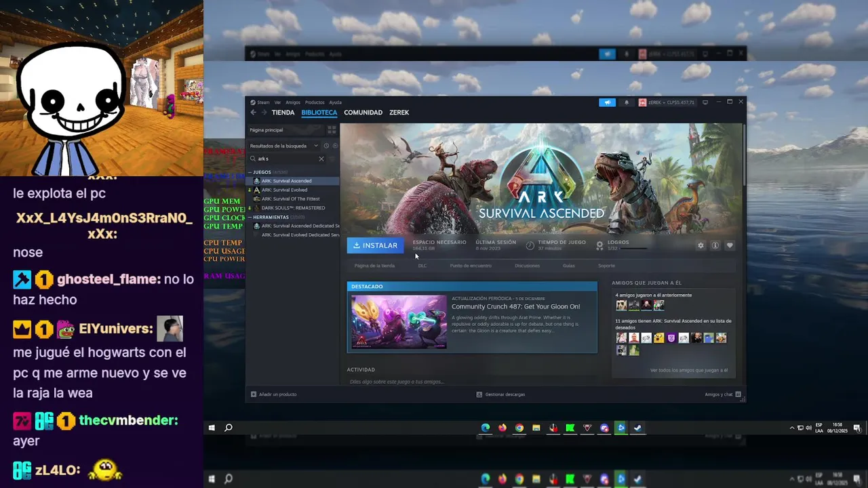
Task: Collapse the HERRAMIENTAS category
Action: (269, 217)
